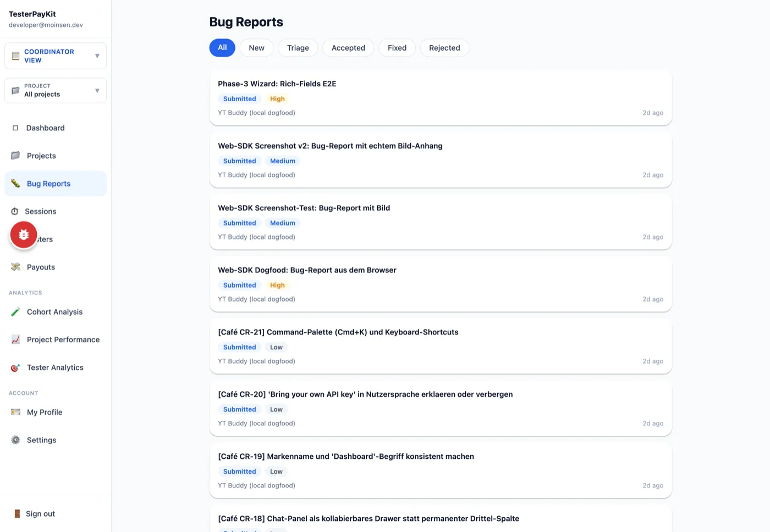Open Sessions in the sidebar
Viewport: 770px width, 532px height.
click(56, 211)
